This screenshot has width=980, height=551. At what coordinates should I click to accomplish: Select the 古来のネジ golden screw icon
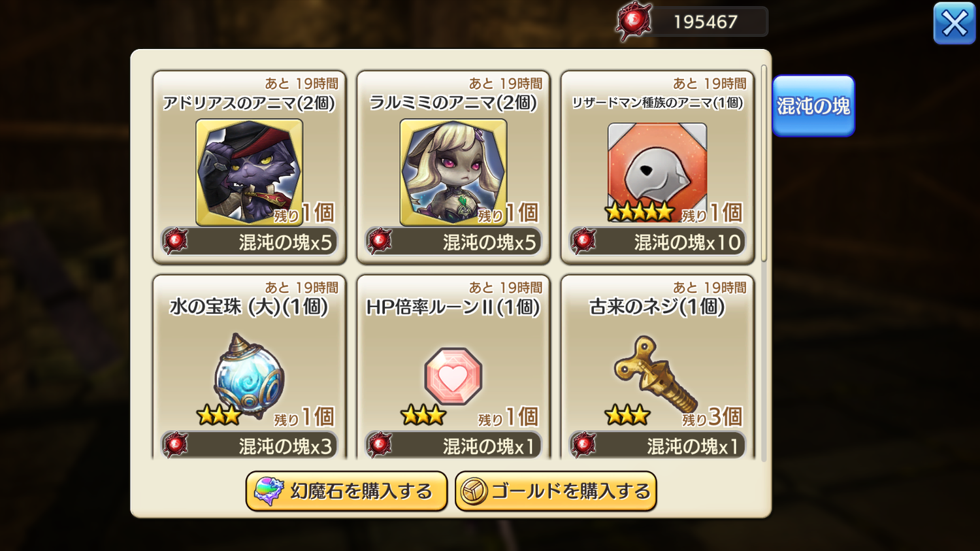[655, 374]
